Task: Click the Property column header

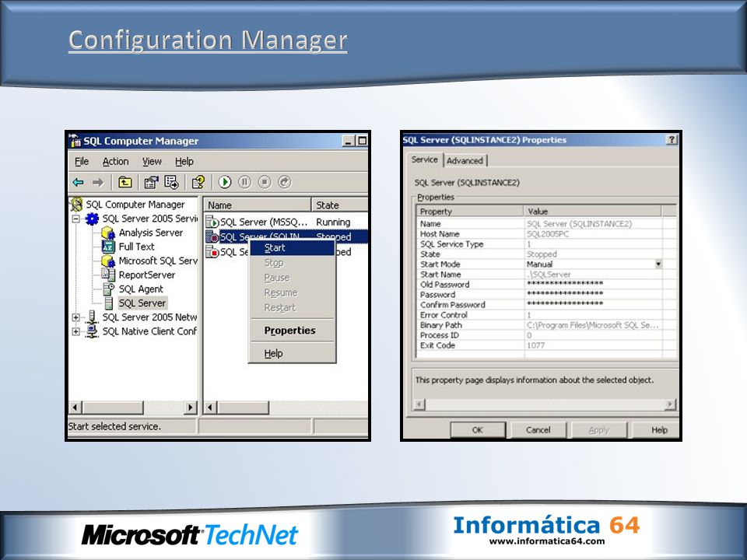Action: point(470,212)
